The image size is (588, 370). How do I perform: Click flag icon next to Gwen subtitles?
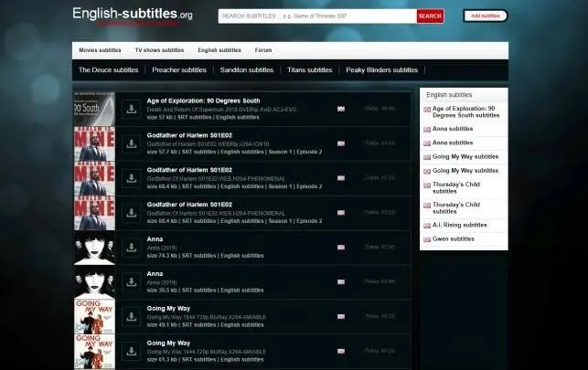point(427,239)
